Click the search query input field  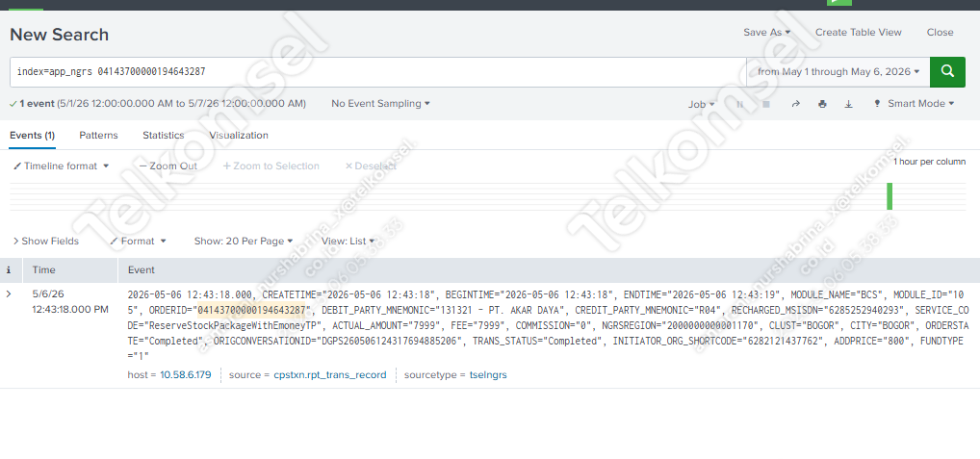tap(378, 72)
